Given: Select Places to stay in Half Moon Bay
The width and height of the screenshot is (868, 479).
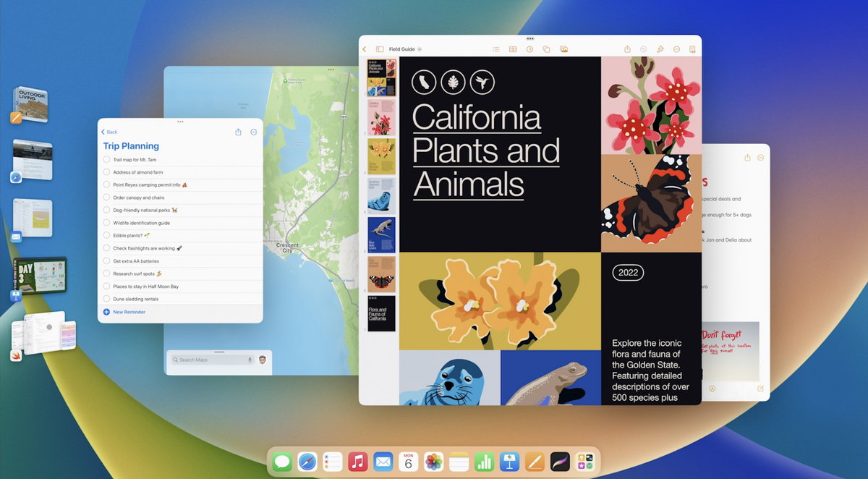Looking at the screenshot, I should 145,287.
